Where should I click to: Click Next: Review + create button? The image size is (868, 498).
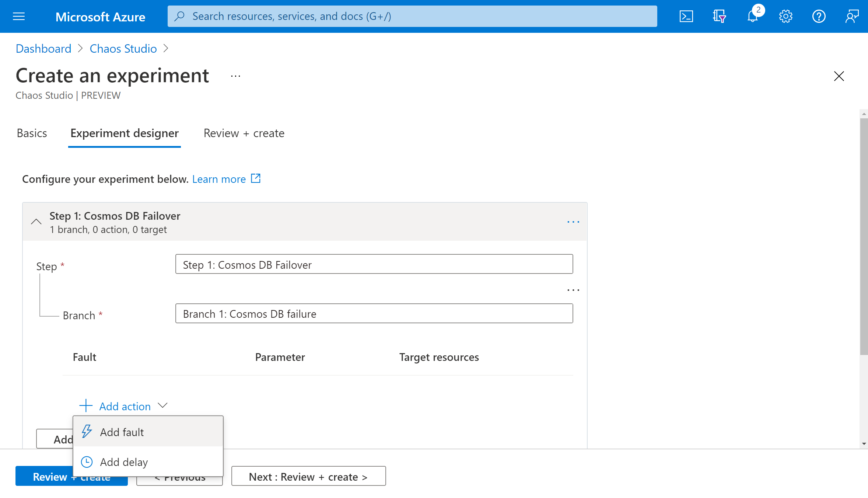pyautogui.click(x=308, y=476)
